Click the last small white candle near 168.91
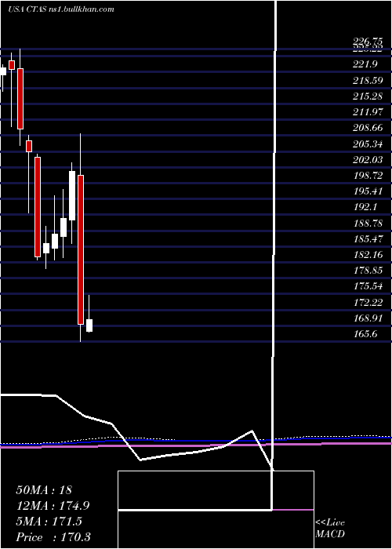 coord(89,325)
